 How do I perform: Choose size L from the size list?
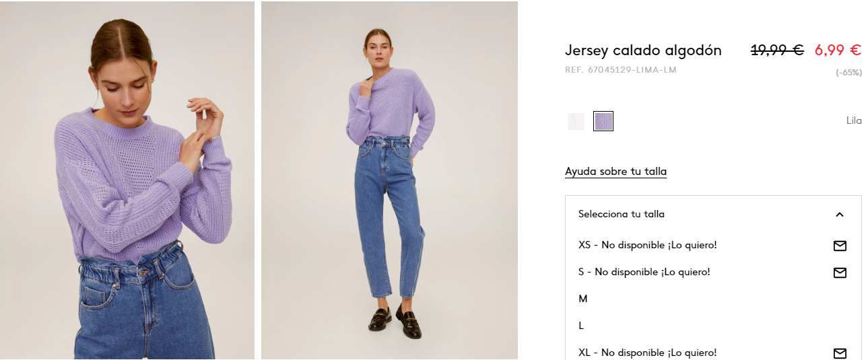coord(713,326)
